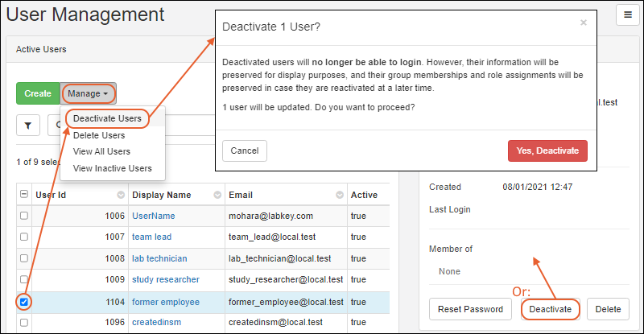Screen dimensions: 644x334
Task: Choose Deactivate Users from menu
Action: pos(107,119)
